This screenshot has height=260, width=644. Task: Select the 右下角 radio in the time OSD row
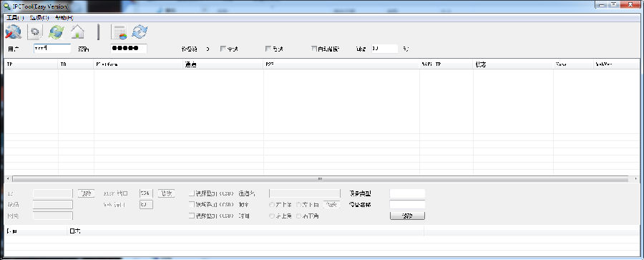pos(299,216)
